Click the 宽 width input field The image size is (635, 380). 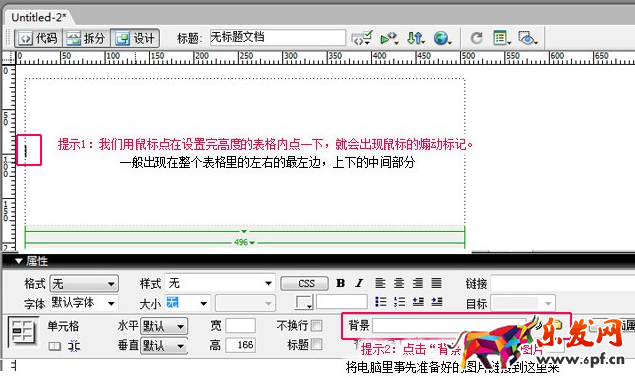pos(241,325)
